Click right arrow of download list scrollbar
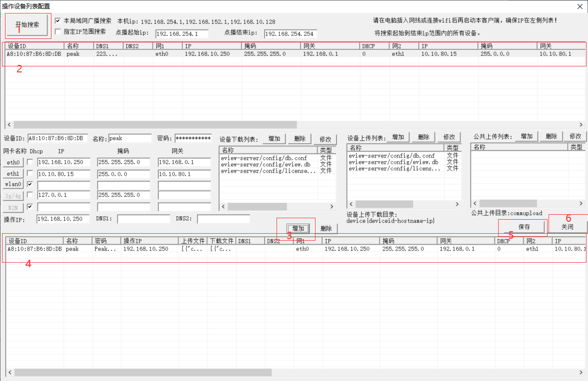This screenshot has width=588, height=381. pos(331,207)
